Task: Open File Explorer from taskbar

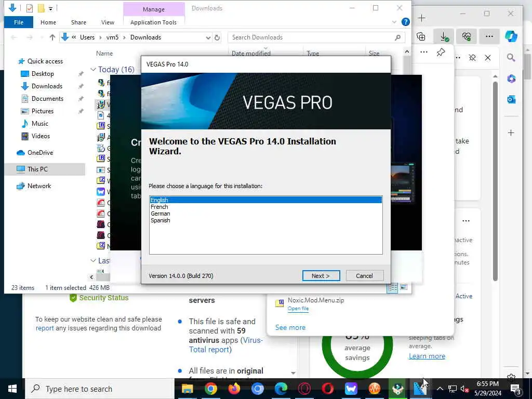Action: (x=187, y=389)
